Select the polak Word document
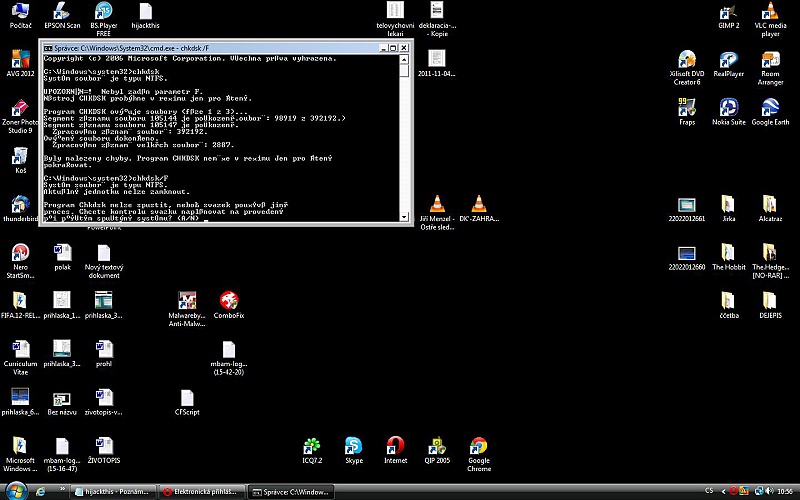Screen dimensions: 800x500 coord(62,257)
